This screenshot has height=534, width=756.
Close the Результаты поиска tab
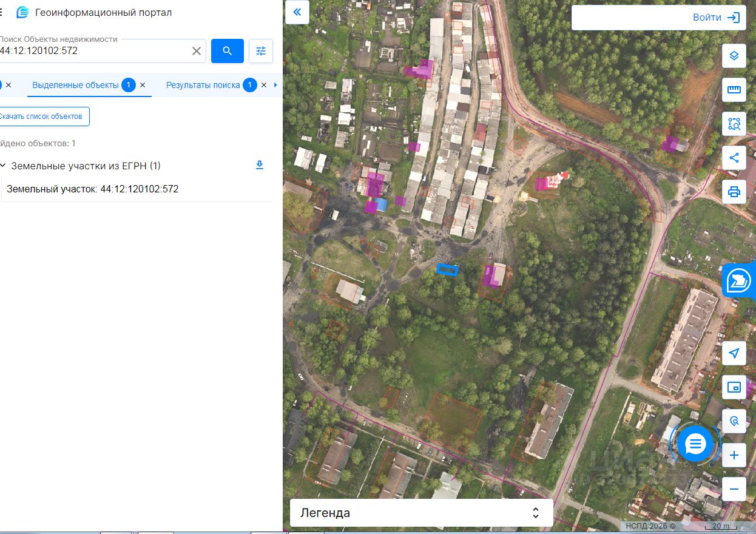(264, 85)
